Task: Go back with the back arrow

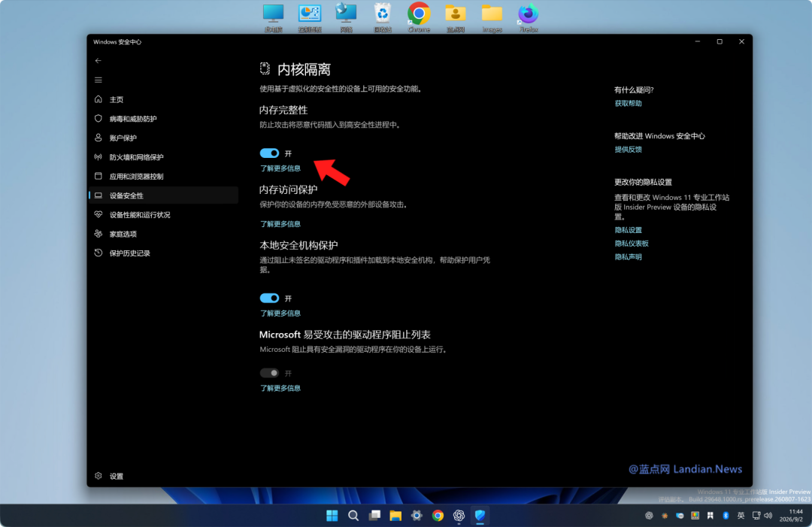Action: [98, 61]
